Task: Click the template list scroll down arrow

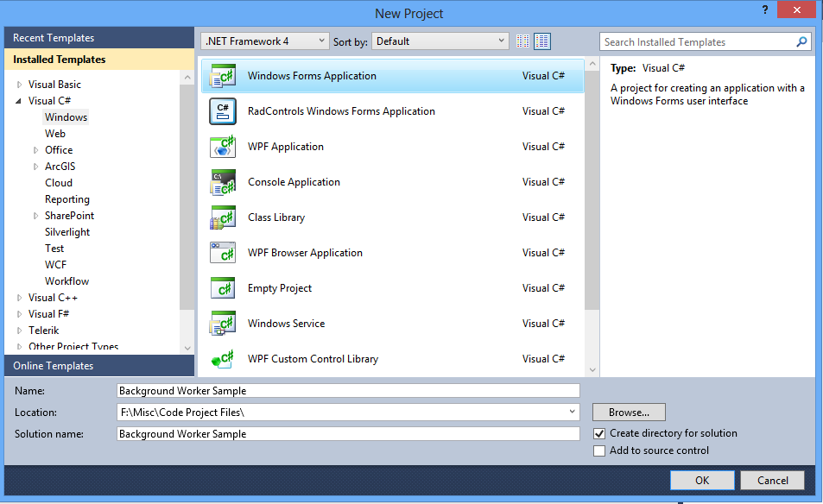Action: coord(592,369)
